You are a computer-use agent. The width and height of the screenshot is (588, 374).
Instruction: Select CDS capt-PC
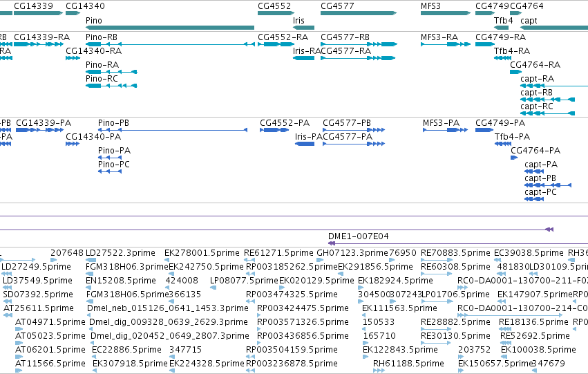[534, 199]
